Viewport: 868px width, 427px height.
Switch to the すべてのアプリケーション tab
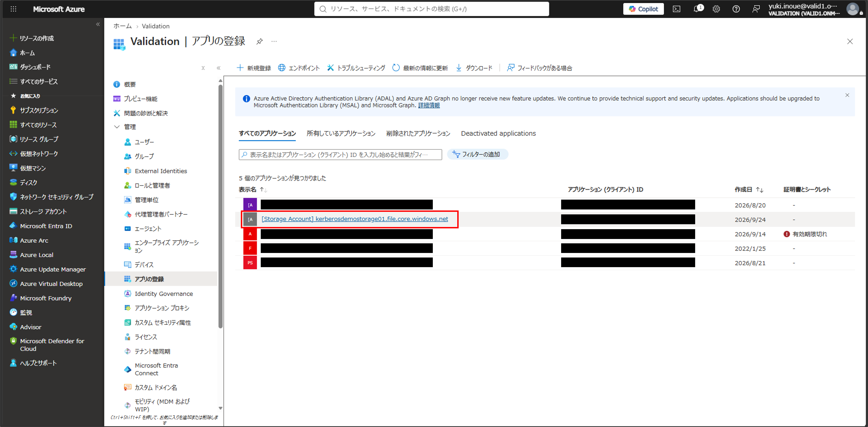(x=267, y=134)
